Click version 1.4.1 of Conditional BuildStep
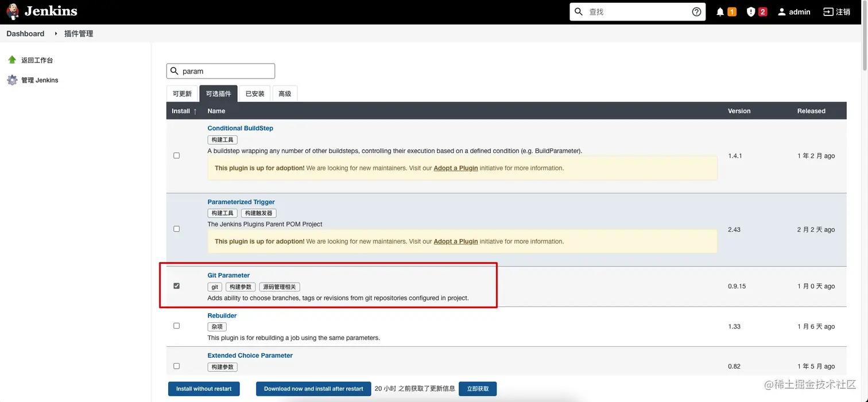 click(735, 156)
